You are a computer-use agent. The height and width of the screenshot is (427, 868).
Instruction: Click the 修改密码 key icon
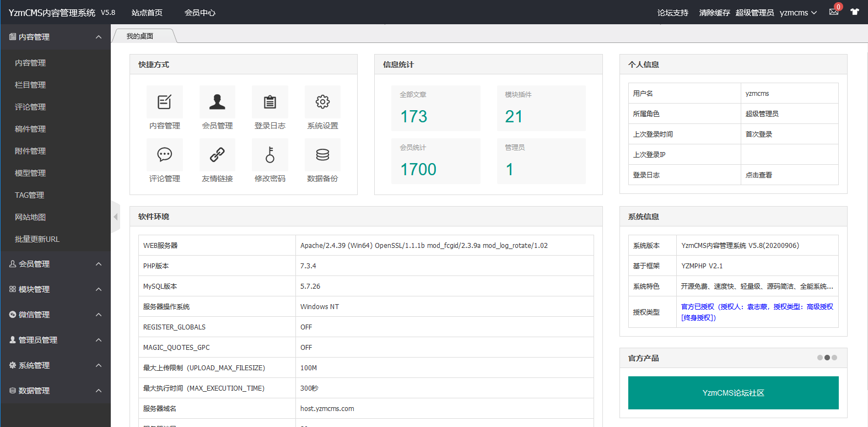click(269, 155)
